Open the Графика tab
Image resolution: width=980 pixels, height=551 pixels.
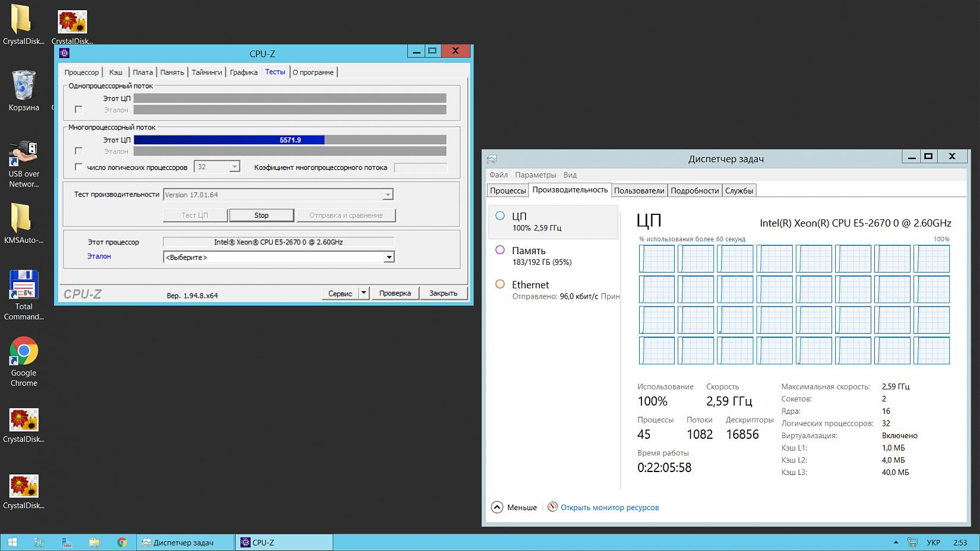tap(244, 72)
